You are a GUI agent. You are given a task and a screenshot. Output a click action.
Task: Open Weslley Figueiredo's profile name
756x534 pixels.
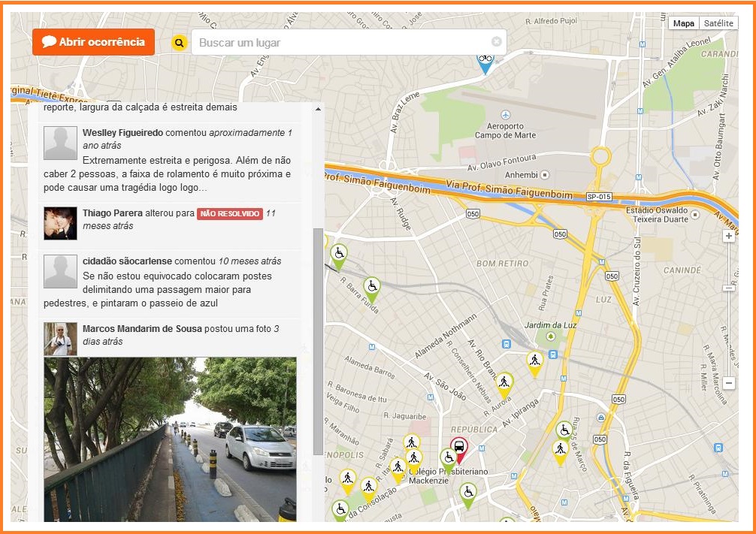(122, 133)
